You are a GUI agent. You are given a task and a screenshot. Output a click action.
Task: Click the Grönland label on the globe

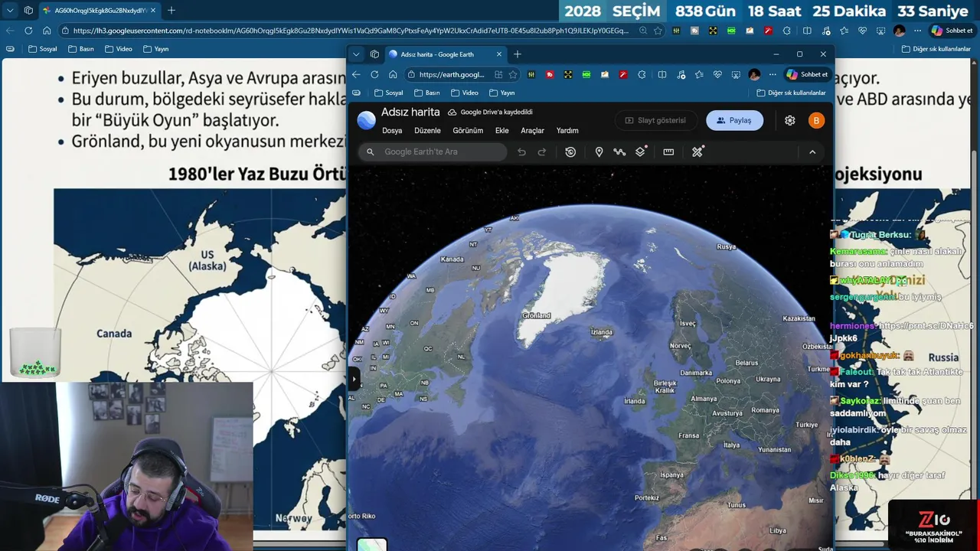point(537,315)
